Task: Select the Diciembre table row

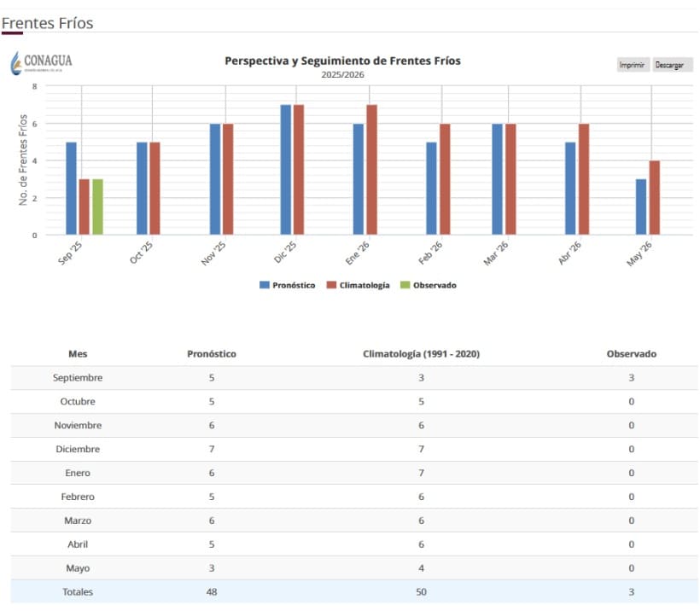Action: click(353, 449)
